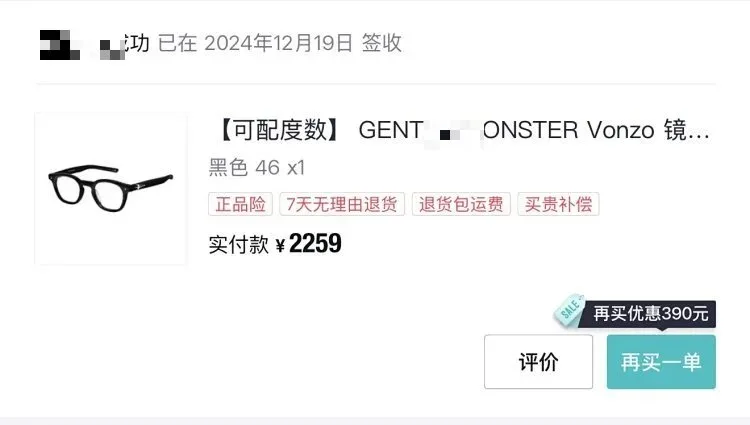The width and height of the screenshot is (750, 425).
Task: Tap the 退货包运费 tag
Action: [x=461, y=204]
